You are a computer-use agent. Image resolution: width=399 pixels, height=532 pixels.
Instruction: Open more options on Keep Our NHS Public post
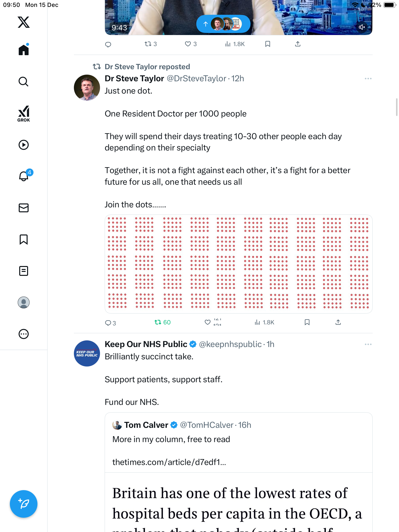click(368, 344)
